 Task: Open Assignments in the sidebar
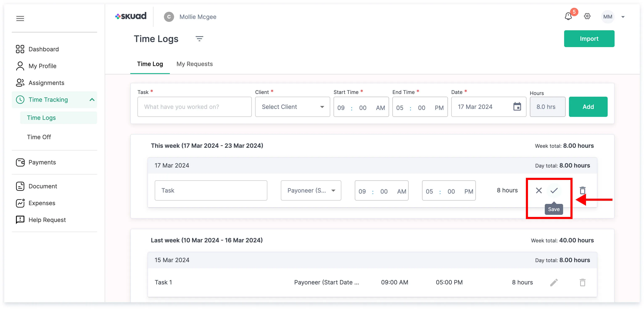(54, 83)
